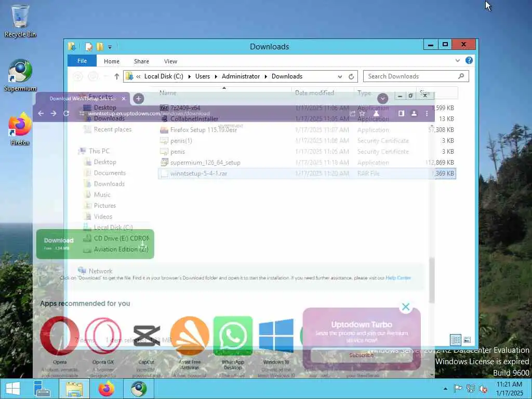This screenshot has width=532, height=399.
Task: Expand the Explorer ribbon chevron
Action: [457, 60]
